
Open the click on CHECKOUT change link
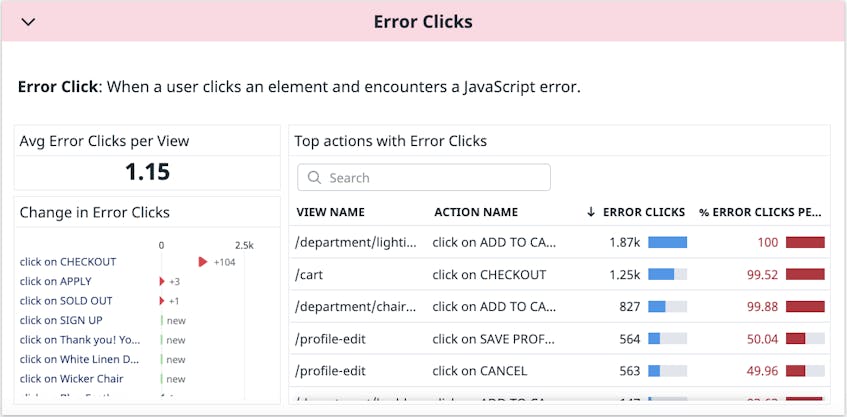tap(68, 262)
